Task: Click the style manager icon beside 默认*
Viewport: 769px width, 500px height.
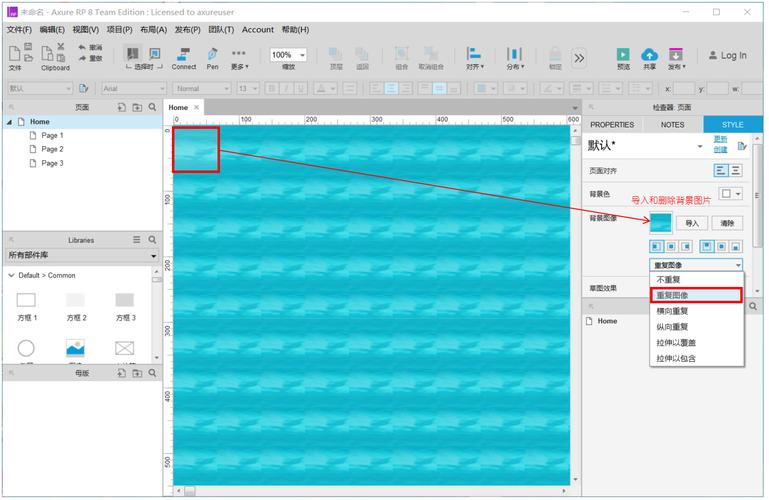Action: 742,146
